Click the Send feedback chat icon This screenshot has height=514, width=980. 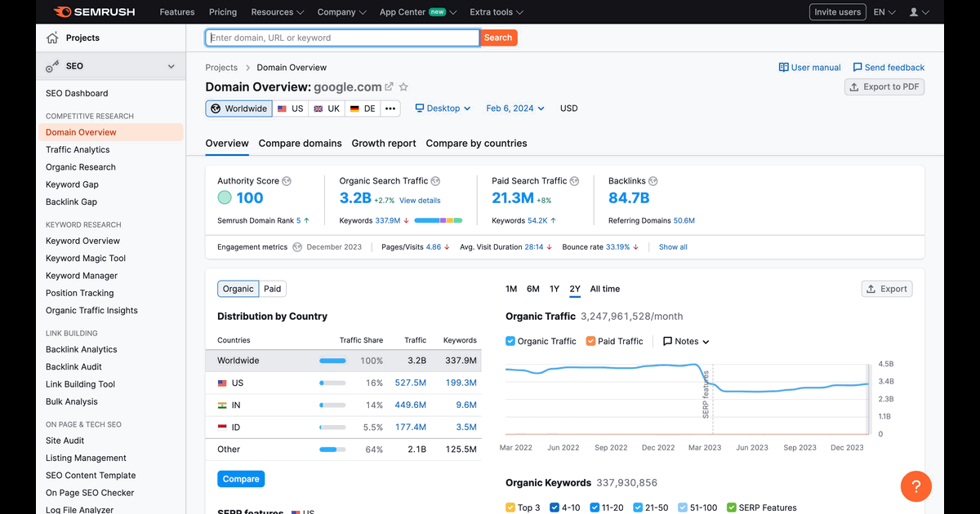(857, 68)
